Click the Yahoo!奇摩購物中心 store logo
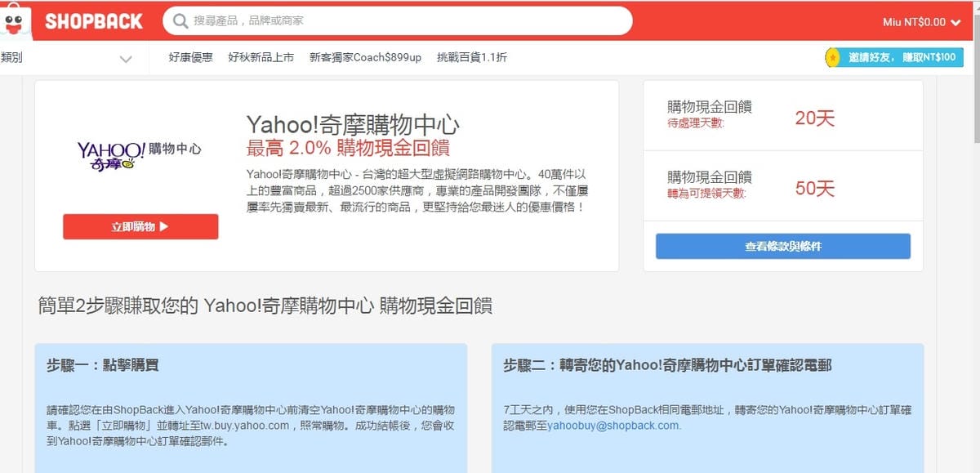This screenshot has height=473, width=980. [140, 154]
